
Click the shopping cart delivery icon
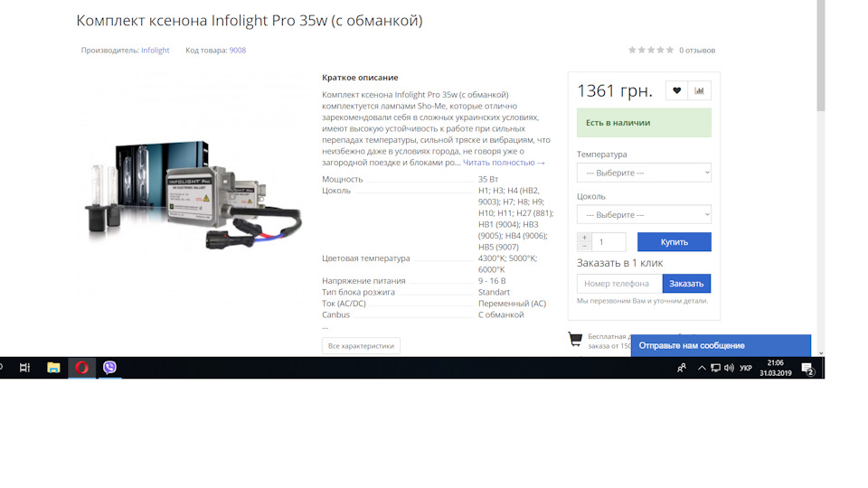tap(575, 339)
